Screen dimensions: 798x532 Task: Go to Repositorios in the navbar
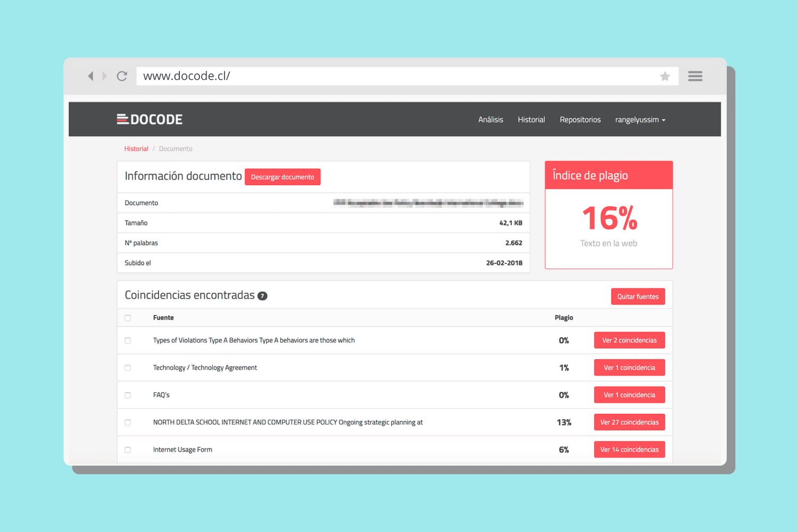tap(580, 120)
